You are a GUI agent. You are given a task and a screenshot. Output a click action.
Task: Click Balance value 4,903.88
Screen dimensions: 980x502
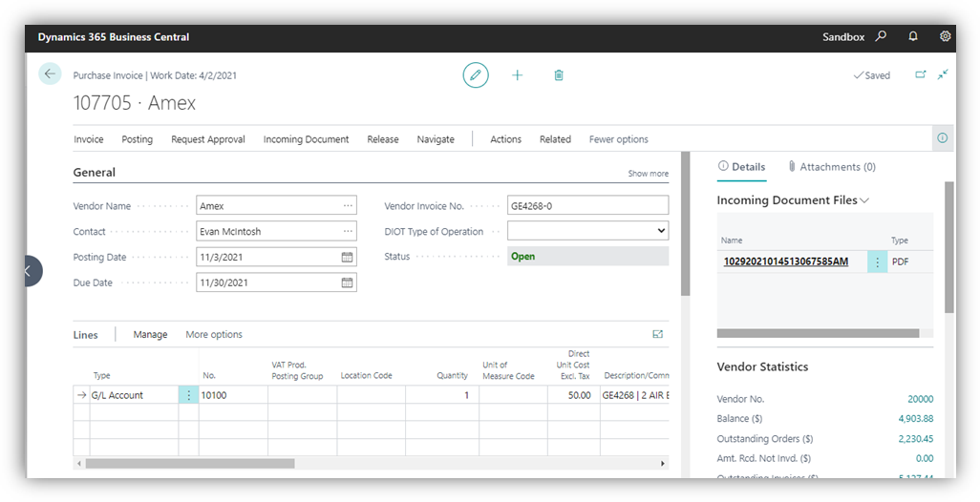click(x=916, y=418)
